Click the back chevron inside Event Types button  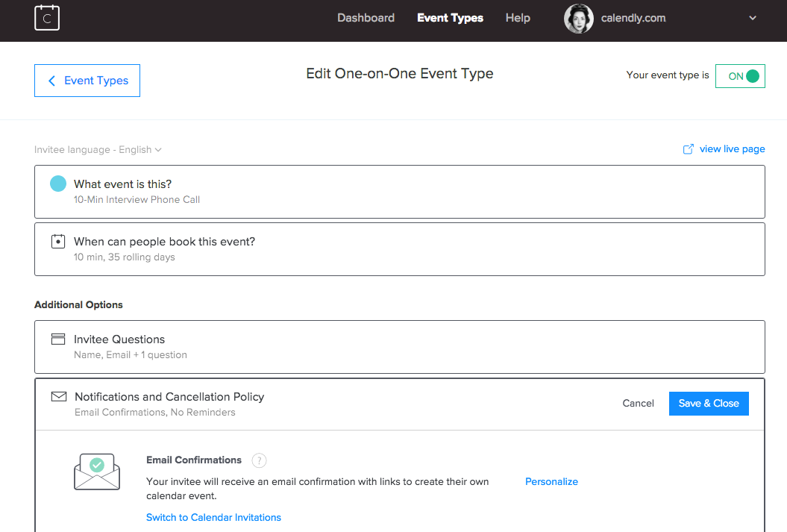pyautogui.click(x=51, y=80)
